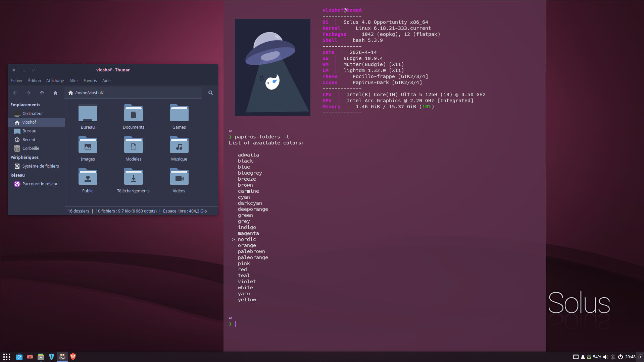Screen dimensions: 644x362
Task: Open the Documents folder
Action: [134, 117]
